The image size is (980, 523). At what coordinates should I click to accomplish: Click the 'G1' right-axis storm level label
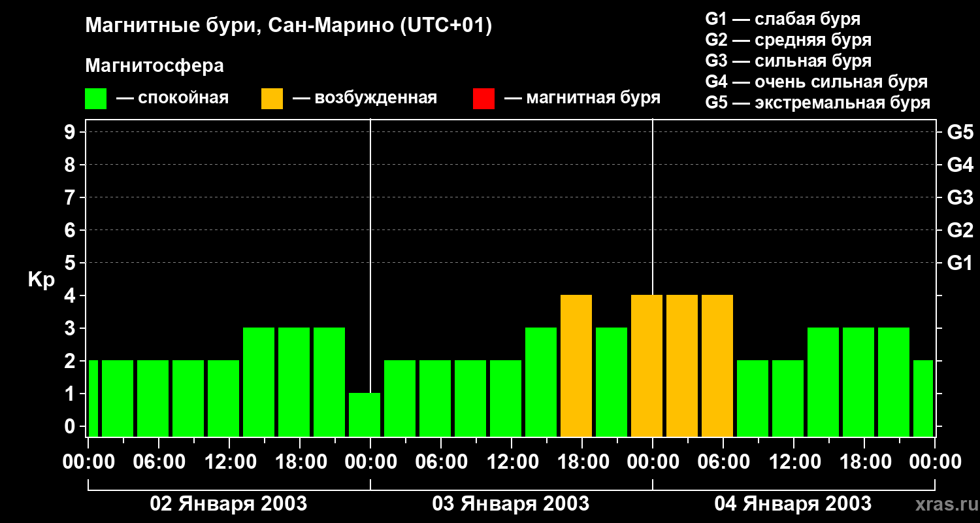(960, 263)
